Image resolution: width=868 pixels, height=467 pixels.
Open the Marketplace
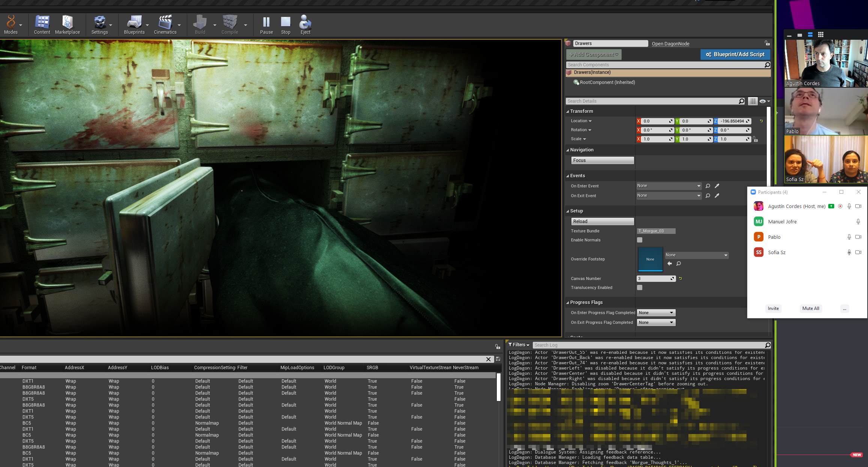click(x=67, y=25)
